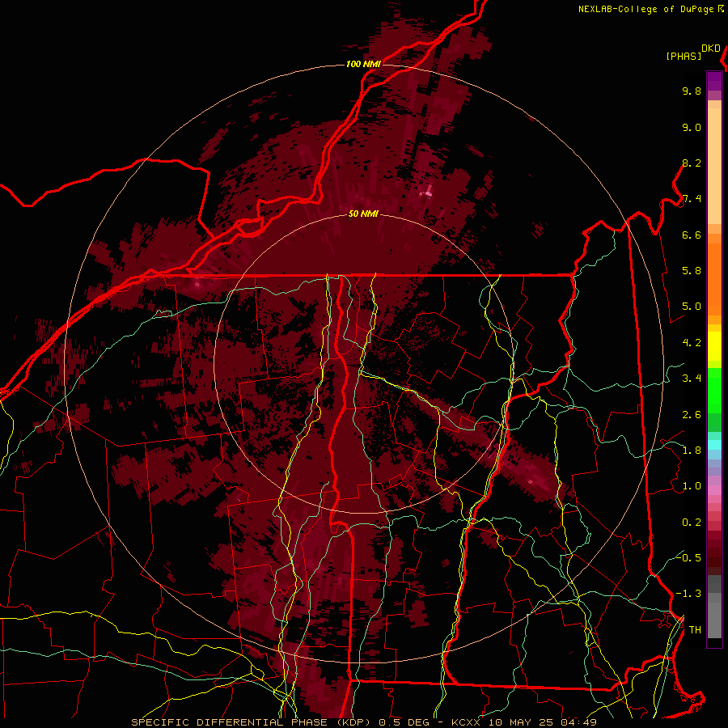Click the 100 NMI range ring label
The image size is (728, 728).
(x=363, y=64)
